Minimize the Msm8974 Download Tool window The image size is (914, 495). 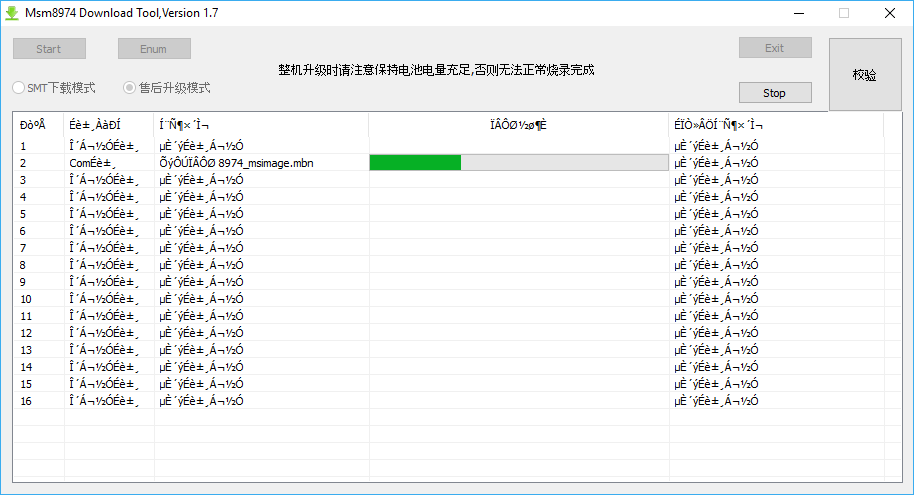799,13
